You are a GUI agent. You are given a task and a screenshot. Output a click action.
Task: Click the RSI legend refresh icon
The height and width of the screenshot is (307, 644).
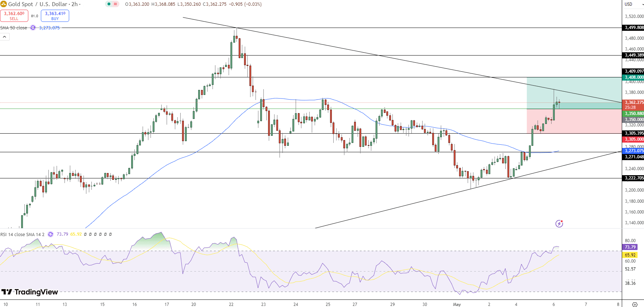coord(51,234)
